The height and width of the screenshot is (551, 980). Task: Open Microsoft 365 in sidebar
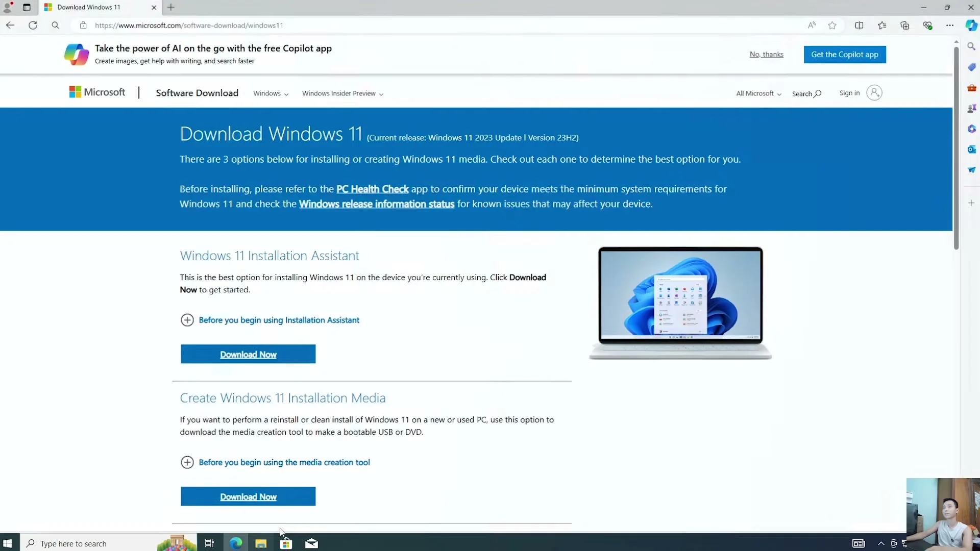point(971,129)
